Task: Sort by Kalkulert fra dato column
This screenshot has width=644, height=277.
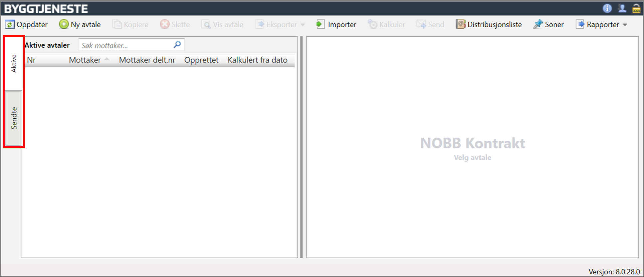Action: pos(257,60)
